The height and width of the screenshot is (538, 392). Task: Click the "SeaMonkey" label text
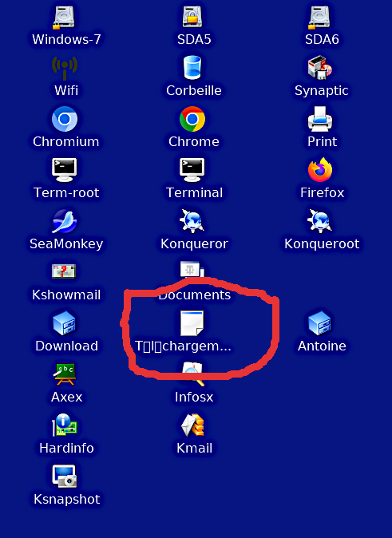point(66,244)
